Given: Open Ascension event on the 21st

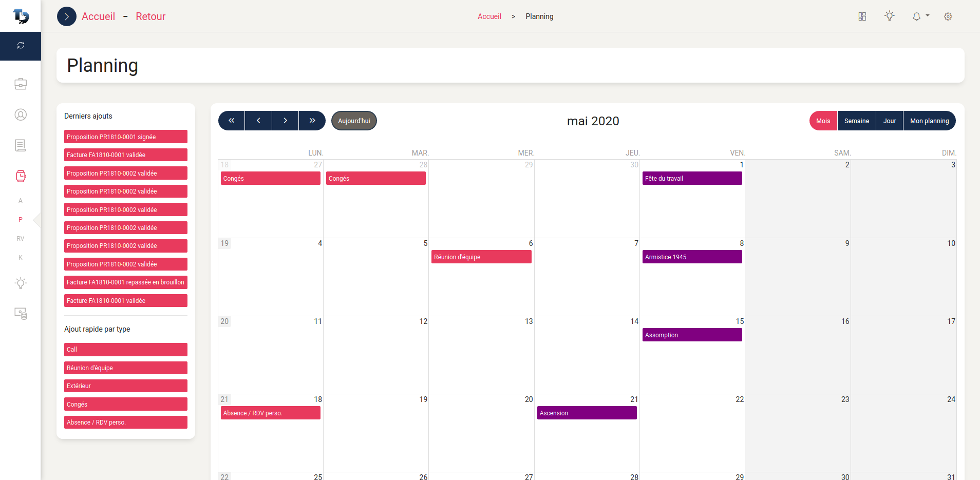Looking at the screenshot, I should point(587,413).
